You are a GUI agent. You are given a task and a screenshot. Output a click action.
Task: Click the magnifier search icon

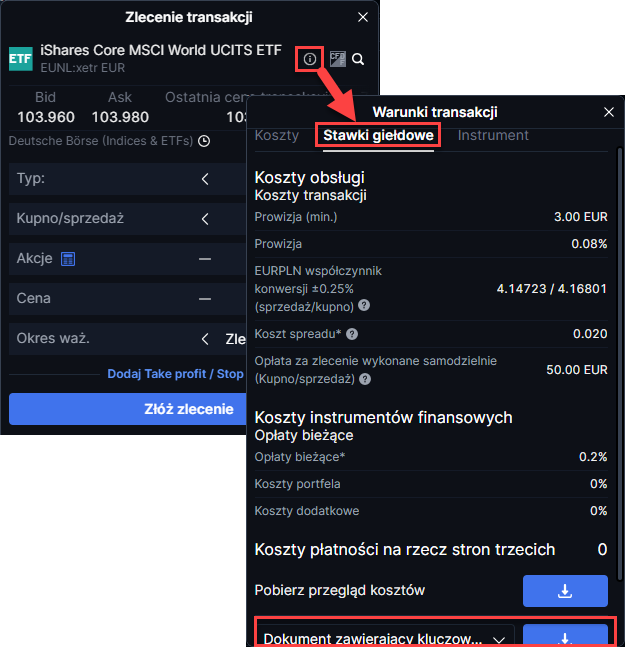click(x=358, y=59)
